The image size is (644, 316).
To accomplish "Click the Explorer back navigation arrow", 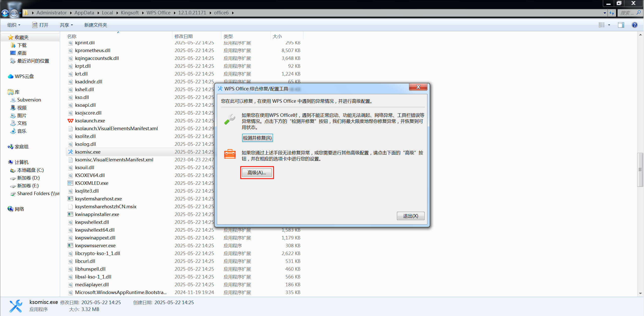I will pyautogui.click(x=5, y=13).
